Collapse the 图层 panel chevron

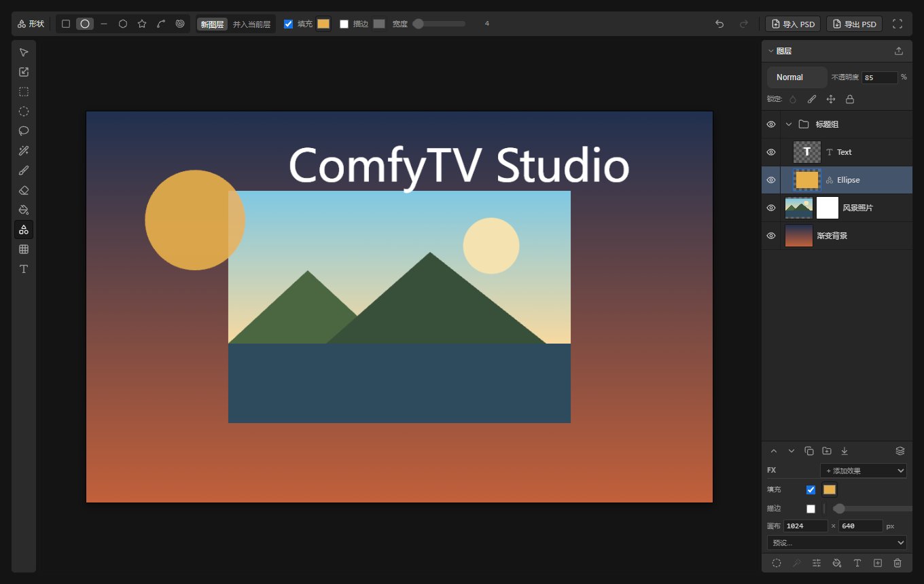click(770, 51)
